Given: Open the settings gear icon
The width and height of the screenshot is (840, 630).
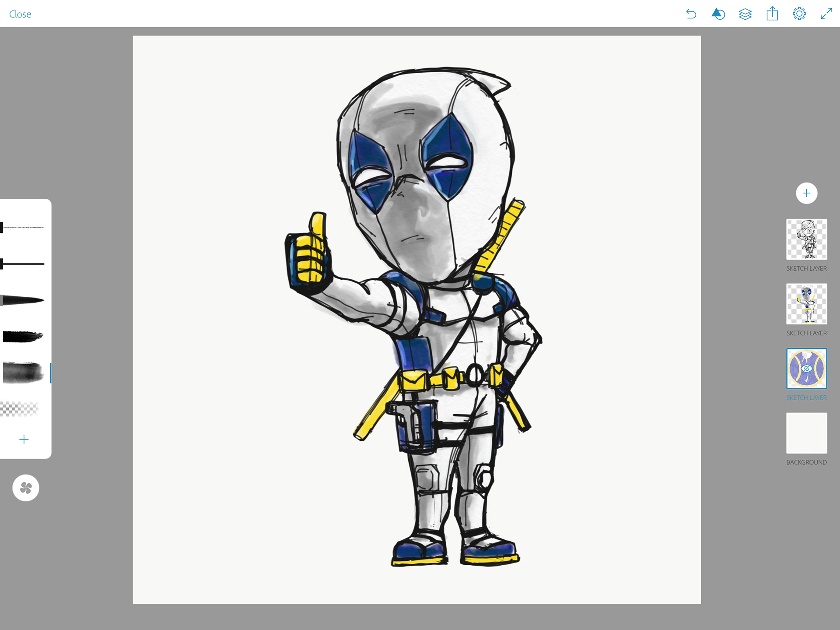Looking at the screenshot, I should (x=799, y=14).
